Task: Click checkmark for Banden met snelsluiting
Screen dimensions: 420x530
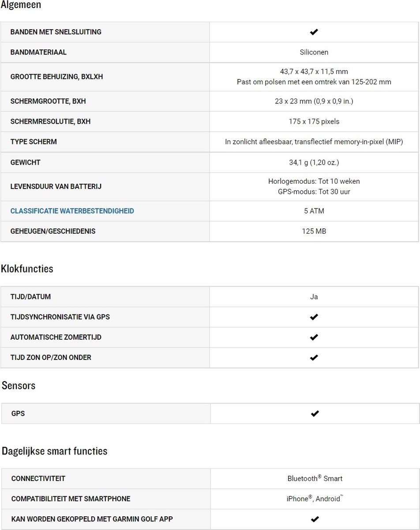Action: 314,32
